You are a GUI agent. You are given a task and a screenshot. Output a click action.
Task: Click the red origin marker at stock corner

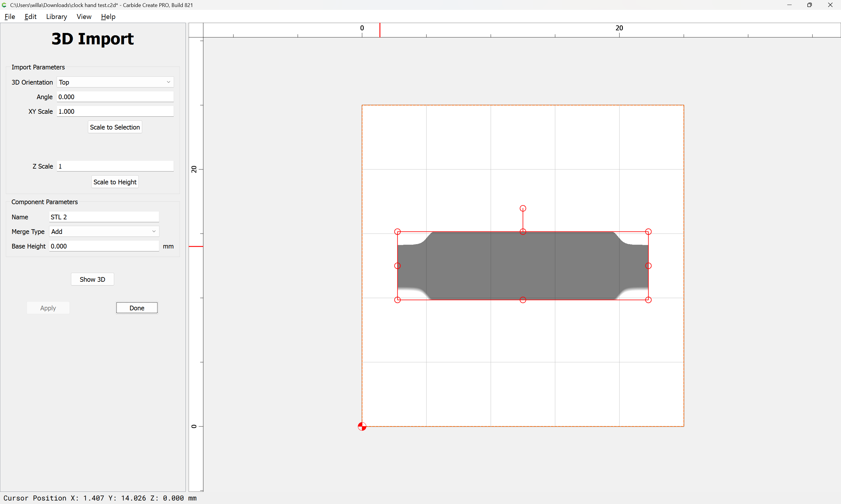(362, 426)
